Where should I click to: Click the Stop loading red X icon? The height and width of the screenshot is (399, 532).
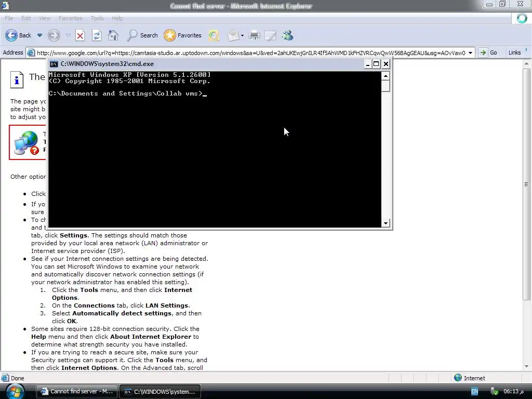(80, 35)
